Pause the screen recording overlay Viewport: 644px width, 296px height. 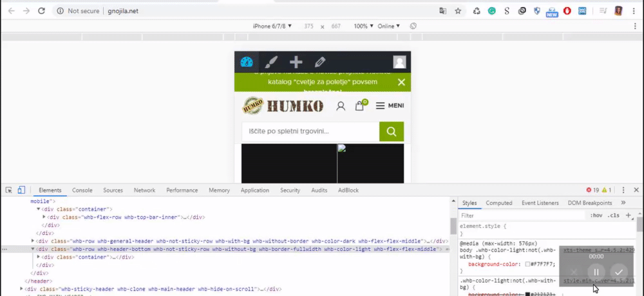(x=596, y=272)
